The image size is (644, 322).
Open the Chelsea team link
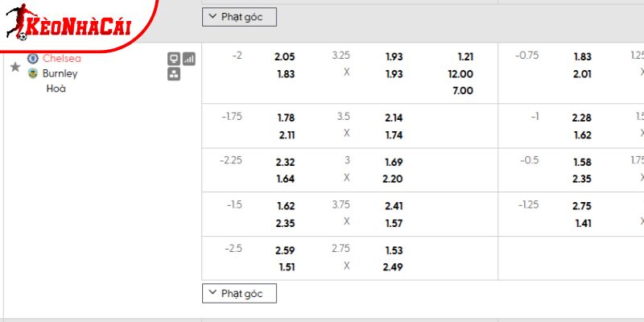pyautogui.click(x=61, y=58)
